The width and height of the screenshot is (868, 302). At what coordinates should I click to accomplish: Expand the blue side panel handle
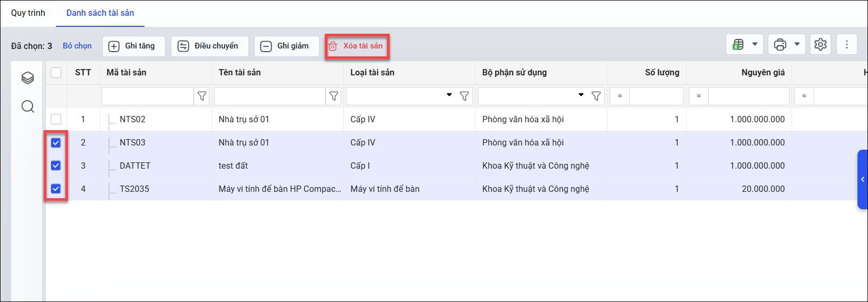click(x=863, y=179)
